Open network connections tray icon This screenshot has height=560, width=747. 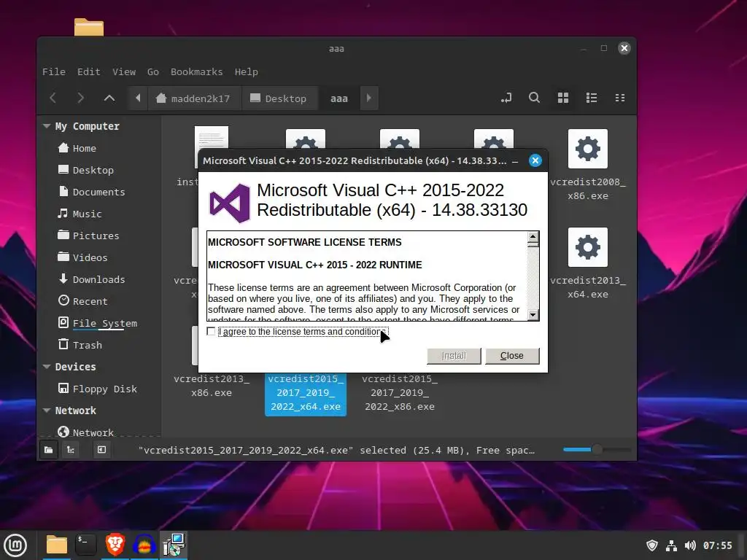click(671, 545)
